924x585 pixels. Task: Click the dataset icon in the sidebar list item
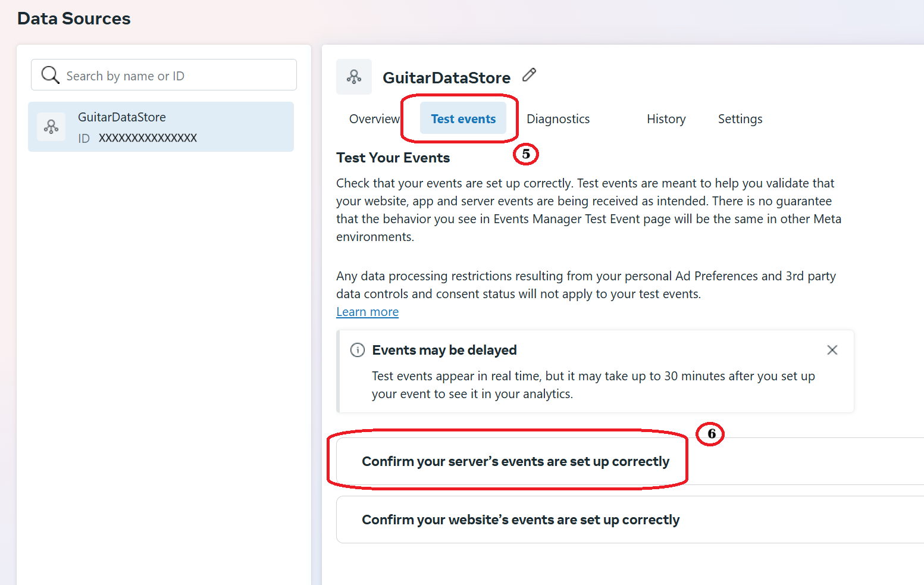51,127
